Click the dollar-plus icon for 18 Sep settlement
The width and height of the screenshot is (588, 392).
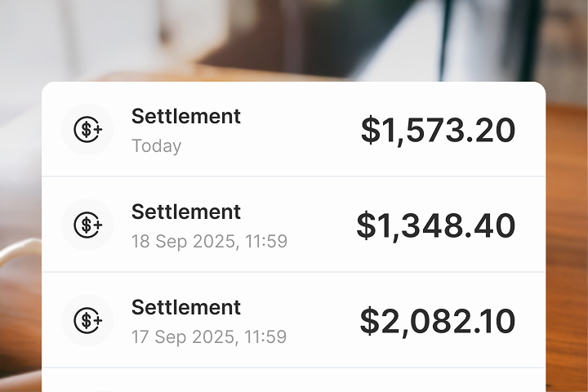coord(87,225)
